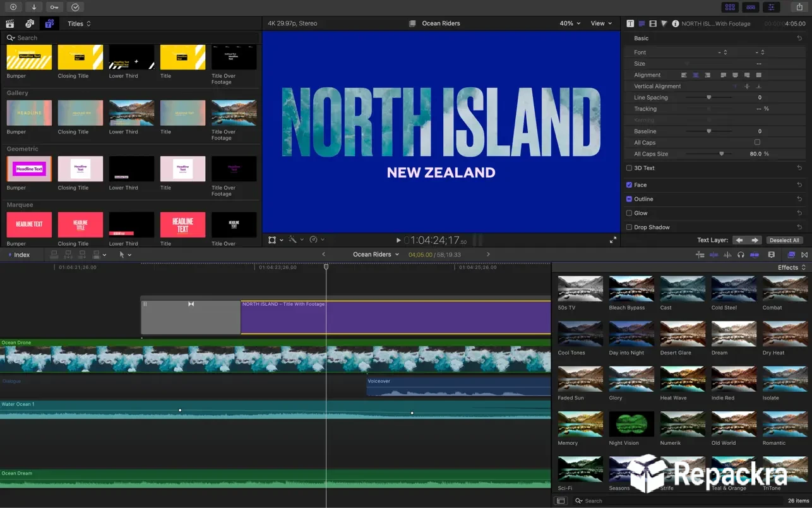Toggle the timeline layout toolbar button
812x508 pixels.
pyautogui.click(x=751, y=7)
